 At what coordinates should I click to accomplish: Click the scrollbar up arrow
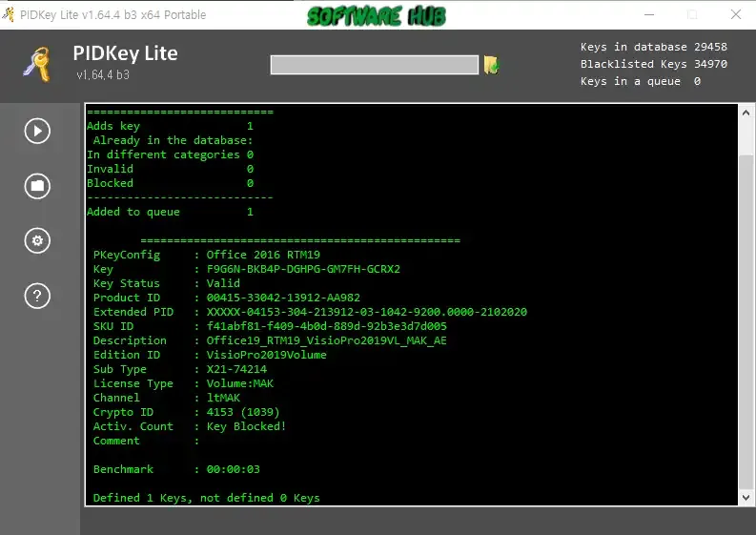coord(746,113)
